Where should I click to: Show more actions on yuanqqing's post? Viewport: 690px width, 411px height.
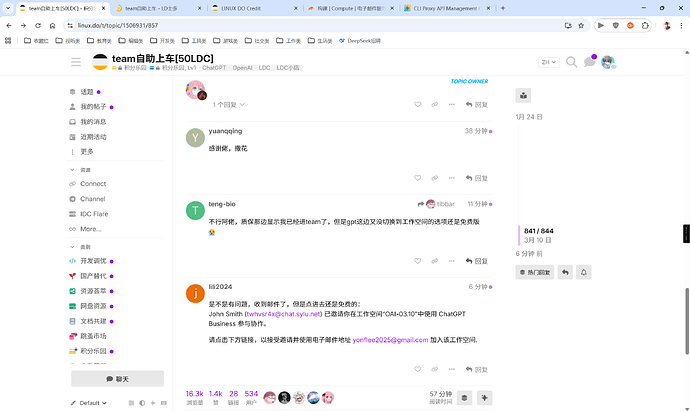click(451, 178)
